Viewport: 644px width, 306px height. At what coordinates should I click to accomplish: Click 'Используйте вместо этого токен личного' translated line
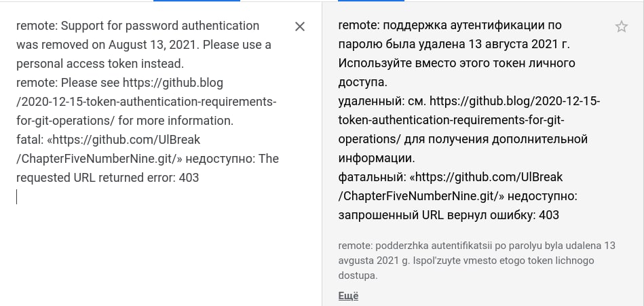(457, 64)
